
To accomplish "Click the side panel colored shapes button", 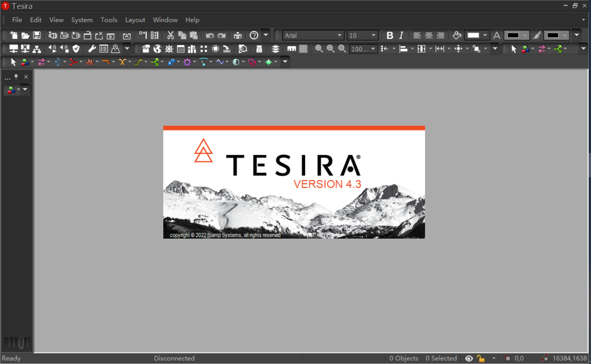I will (x=11, y=90).
